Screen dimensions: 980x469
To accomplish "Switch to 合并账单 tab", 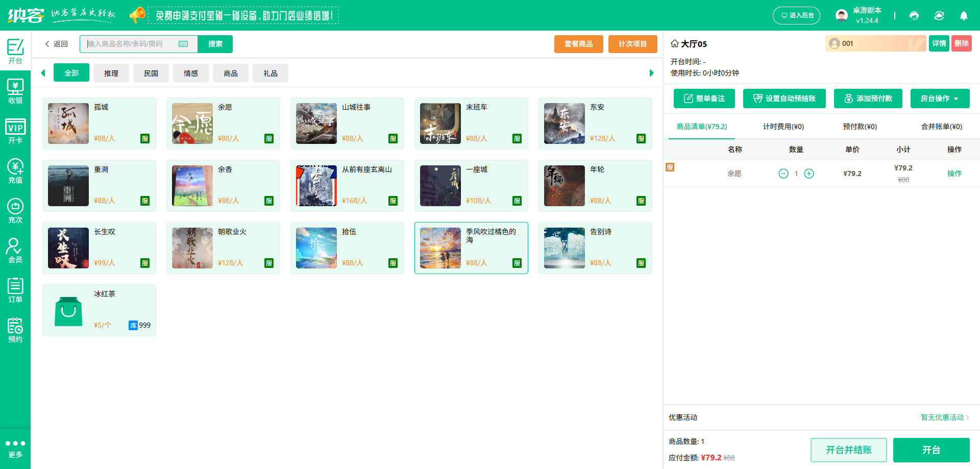I will coord(942,127).
